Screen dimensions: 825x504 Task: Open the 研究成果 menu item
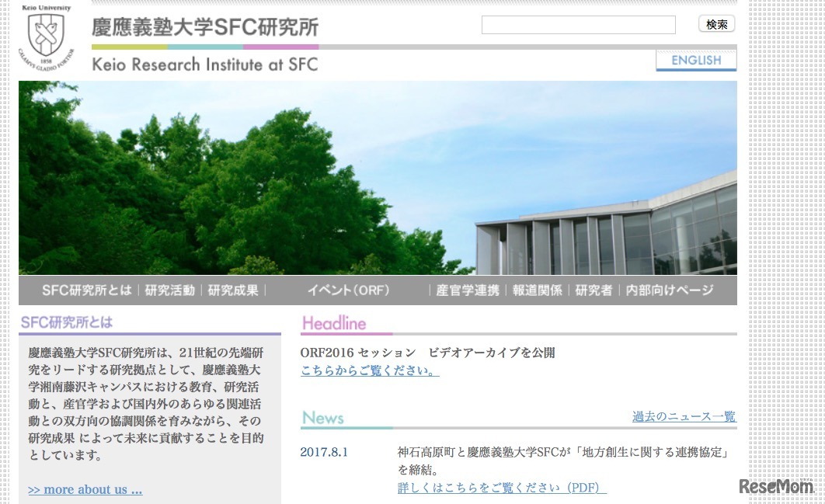tap(233, 290)
